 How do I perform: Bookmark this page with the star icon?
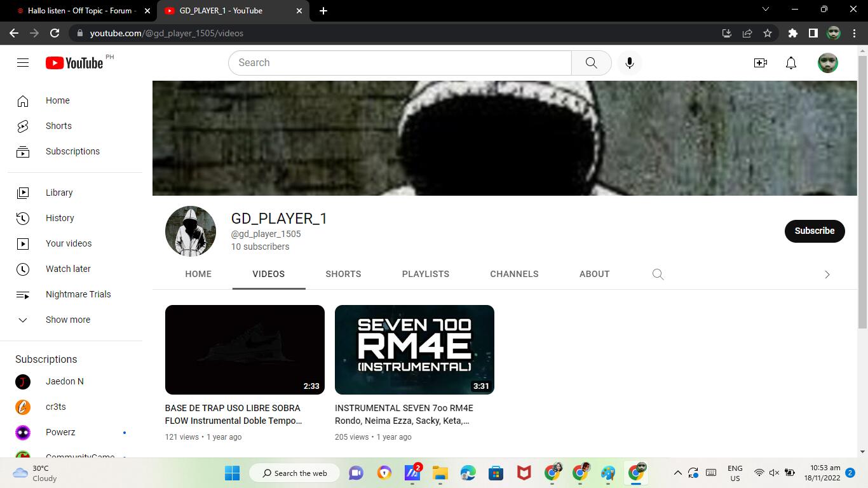click(x=768, y=33)
